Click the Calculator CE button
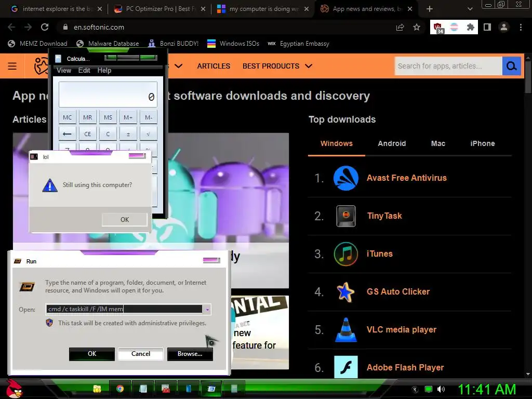 tap(87, 134)
